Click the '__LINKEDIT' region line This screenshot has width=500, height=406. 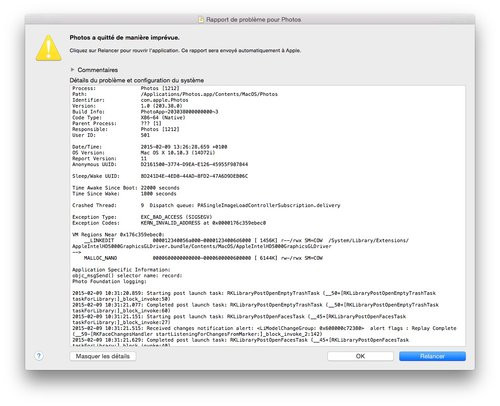(x=246, y=240)
